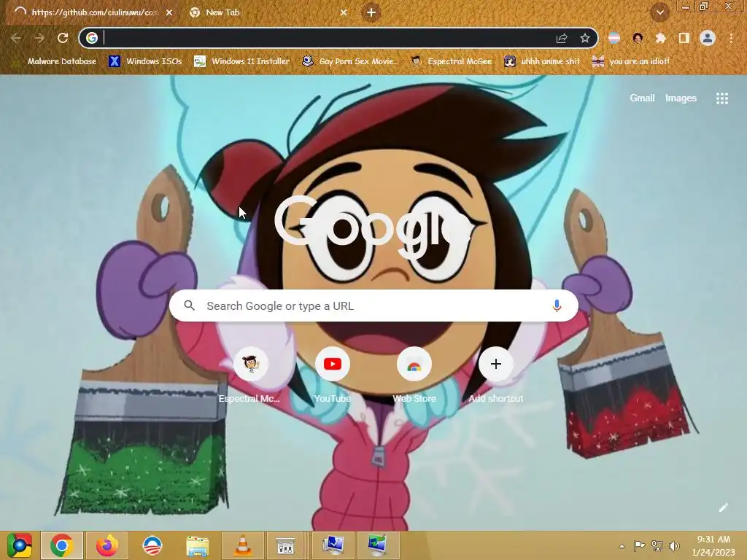Open the Web Store shortcut

[x=414, y=375]
